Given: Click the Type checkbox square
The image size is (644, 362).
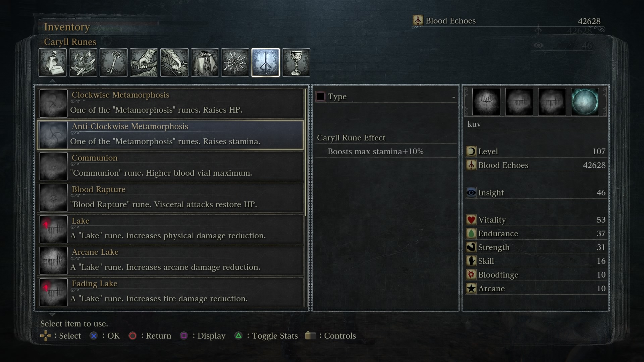Looking at the screenshot, I should (x=321, y=97).
